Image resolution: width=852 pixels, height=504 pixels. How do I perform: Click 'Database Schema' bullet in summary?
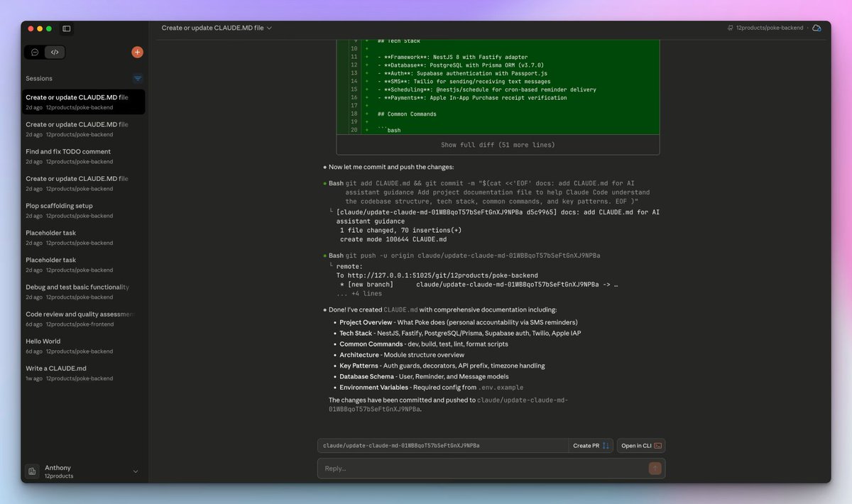[x=366, y=376]
